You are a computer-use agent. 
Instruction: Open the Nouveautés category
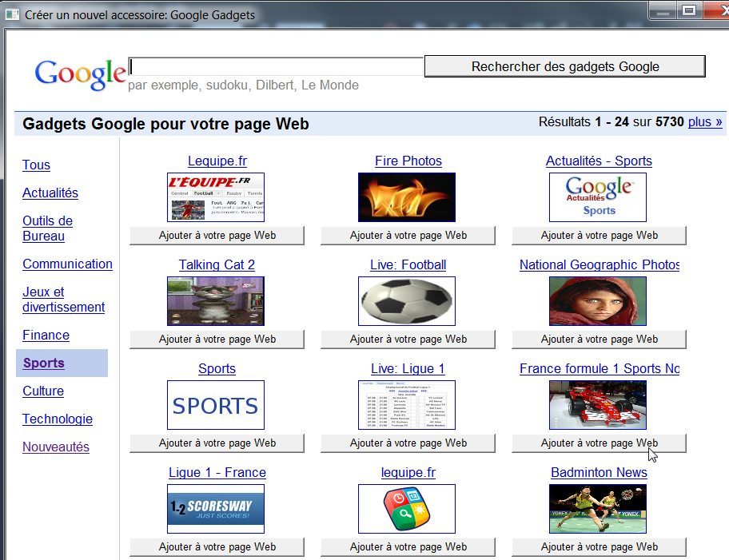click(56, 447)
